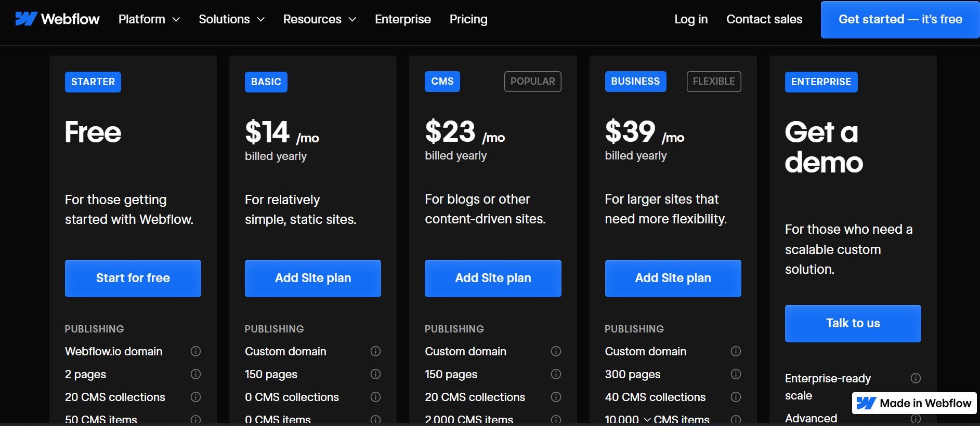Show info for CMS plan 20 CMS collections

556,397
